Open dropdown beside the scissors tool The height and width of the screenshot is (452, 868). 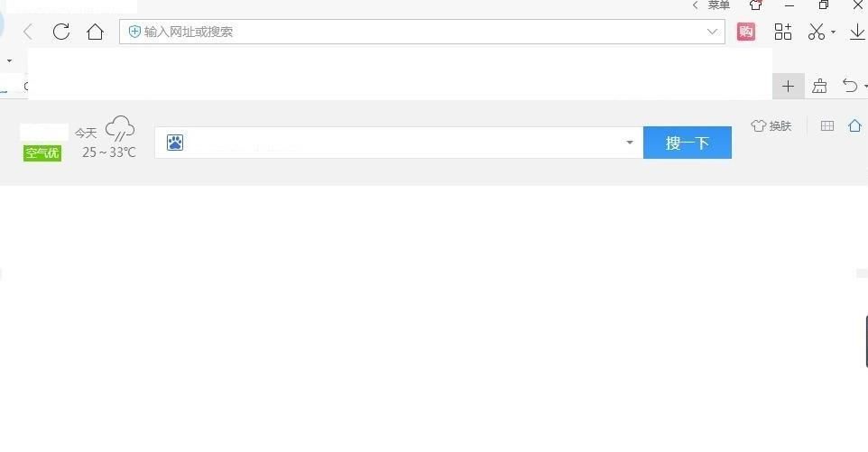833,32
